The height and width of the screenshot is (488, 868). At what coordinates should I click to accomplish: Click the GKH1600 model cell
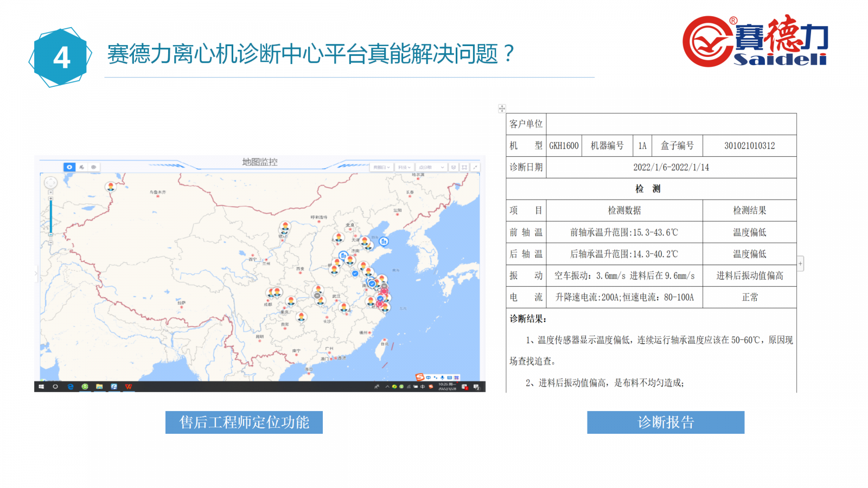(x=564, y=145)
